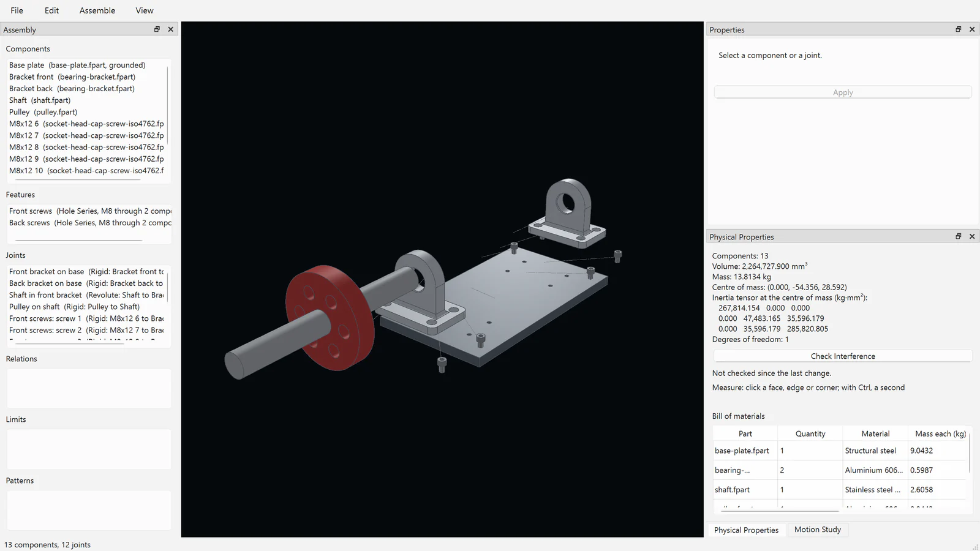
Task: Select the M8x12 6 screw component
Action: (87, 124)
